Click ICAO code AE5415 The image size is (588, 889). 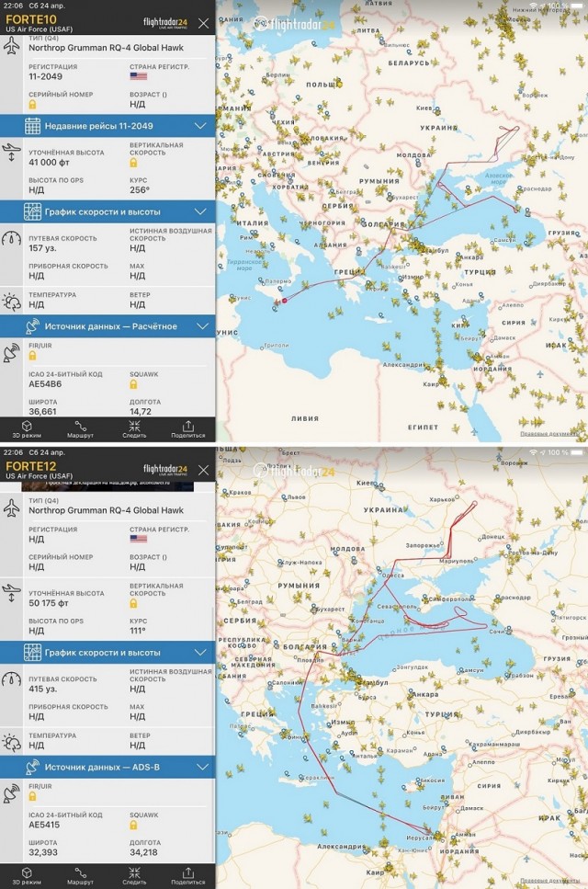pyautogui.click(x=44, y=825)
